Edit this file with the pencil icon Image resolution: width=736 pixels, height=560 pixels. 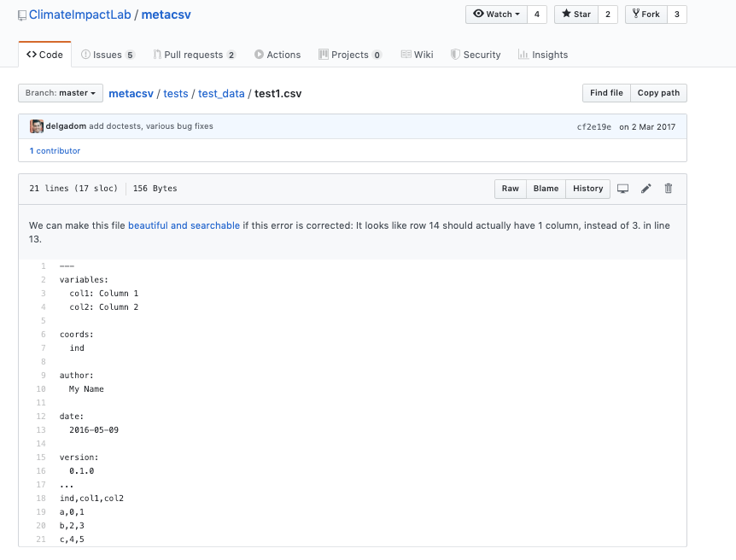coord(645,189)
